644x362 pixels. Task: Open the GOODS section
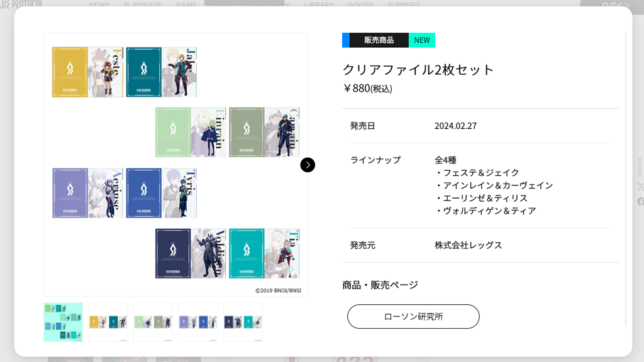point(360,5)
